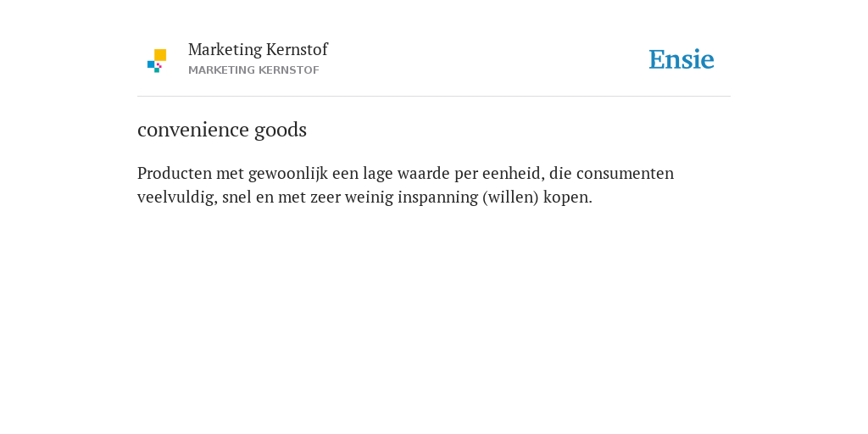
Task: Click the yellow square in the logo
Action: [x=160, y=55]
